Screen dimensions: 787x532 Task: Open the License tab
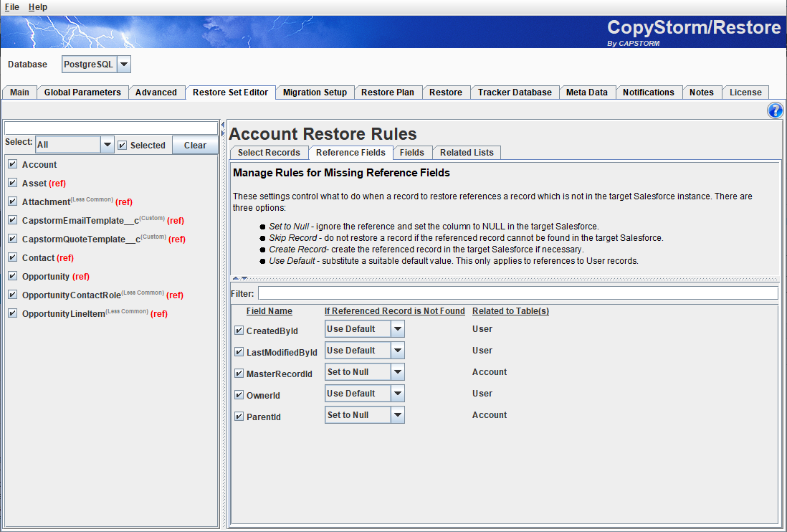745,92
